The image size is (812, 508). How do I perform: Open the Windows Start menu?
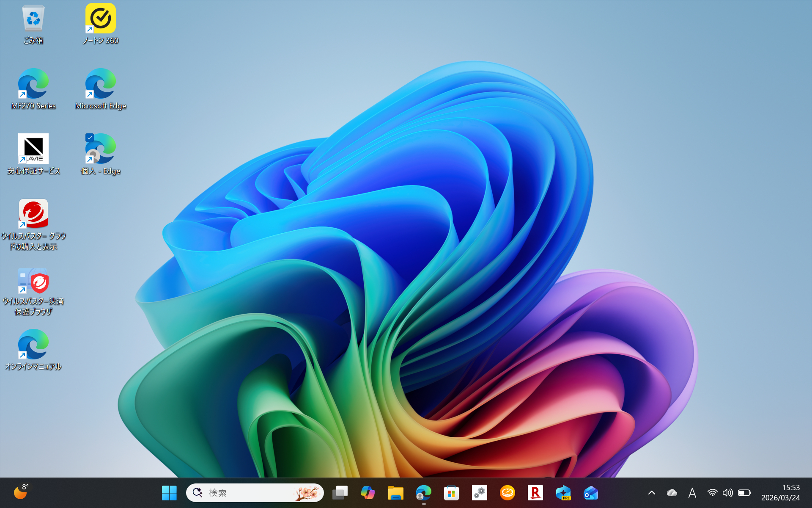169,493
